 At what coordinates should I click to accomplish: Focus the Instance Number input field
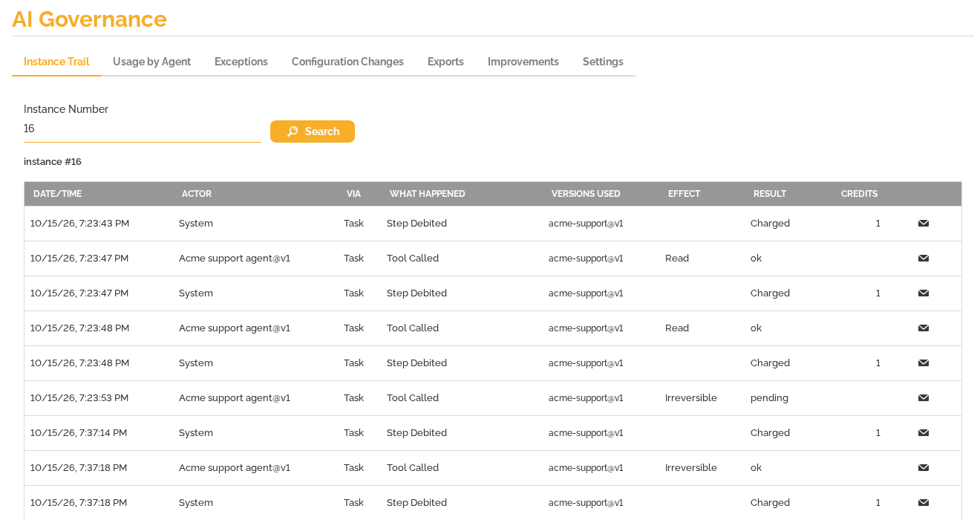click(143, 129)
